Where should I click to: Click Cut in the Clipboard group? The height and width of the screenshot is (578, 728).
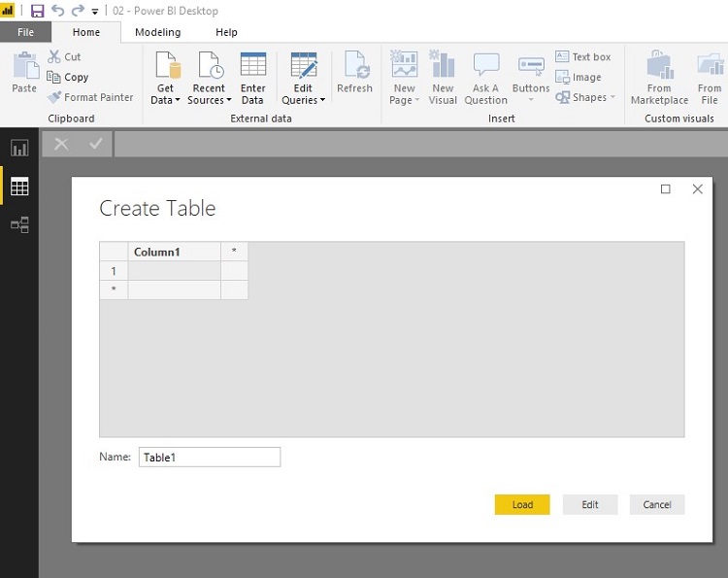[x=64, y=56]
